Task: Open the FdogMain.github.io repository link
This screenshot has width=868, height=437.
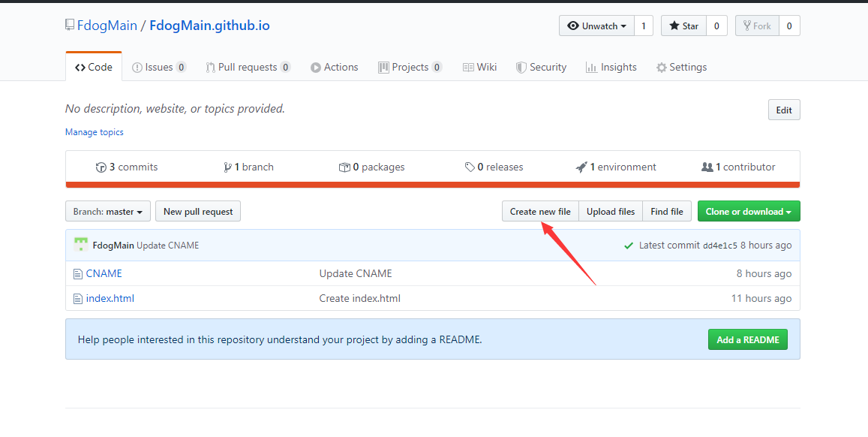Action: click(x=209, y=26)
